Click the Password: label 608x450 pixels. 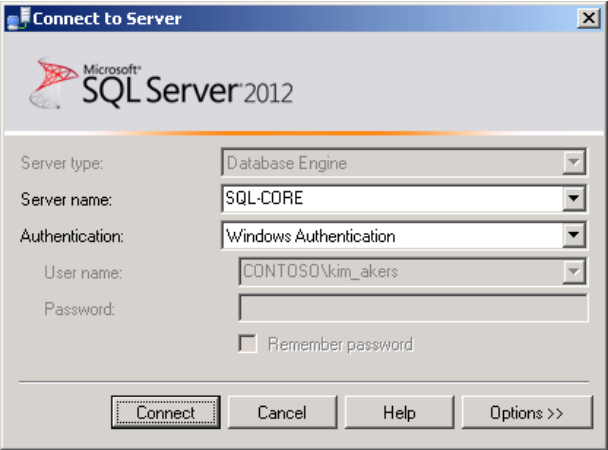(x=79, y=309)
